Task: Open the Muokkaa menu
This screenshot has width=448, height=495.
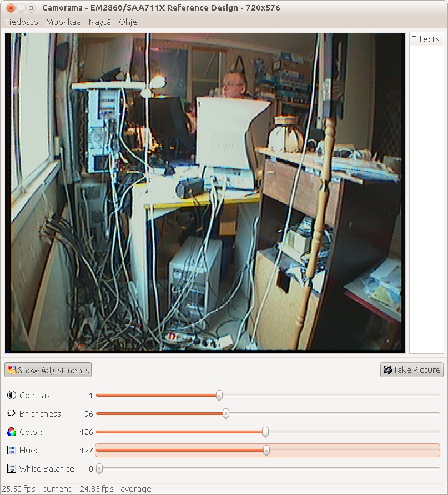Action: [63, 22]
